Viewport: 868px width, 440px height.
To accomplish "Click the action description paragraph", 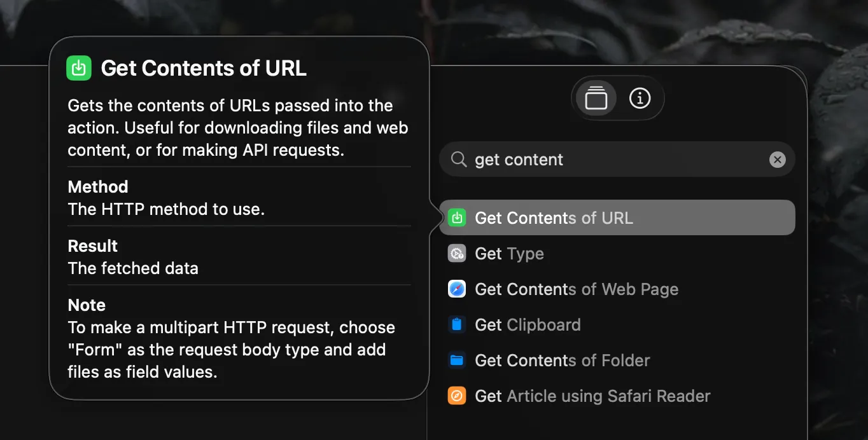I will point(238,128).
